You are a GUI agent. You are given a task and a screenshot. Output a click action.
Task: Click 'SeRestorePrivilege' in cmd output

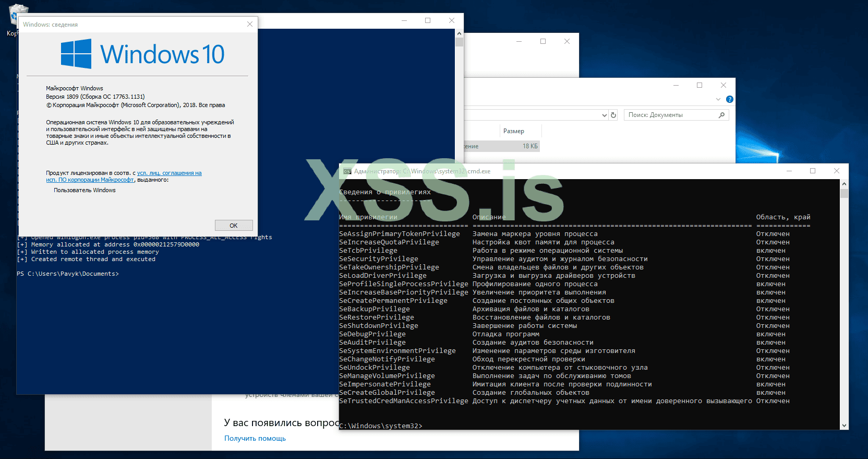pyautogui.click(x=377, y=317)
